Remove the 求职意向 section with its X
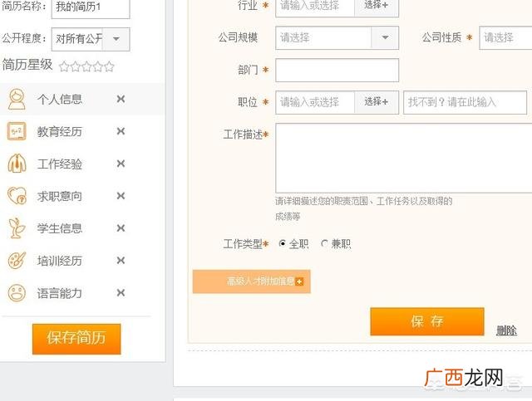This screenshot has width=532, height=401. pos(121,196)
